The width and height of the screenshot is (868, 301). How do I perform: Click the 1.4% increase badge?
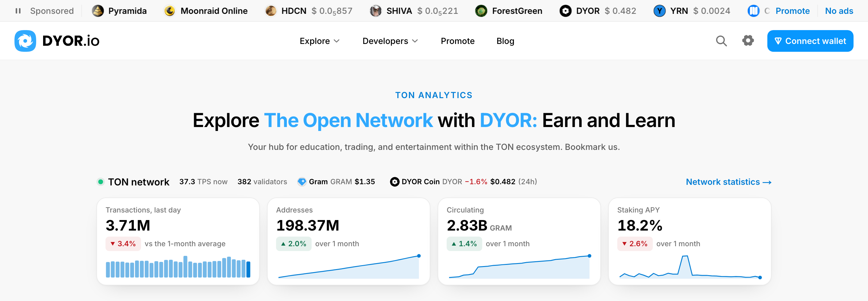[x=464, y=244]
